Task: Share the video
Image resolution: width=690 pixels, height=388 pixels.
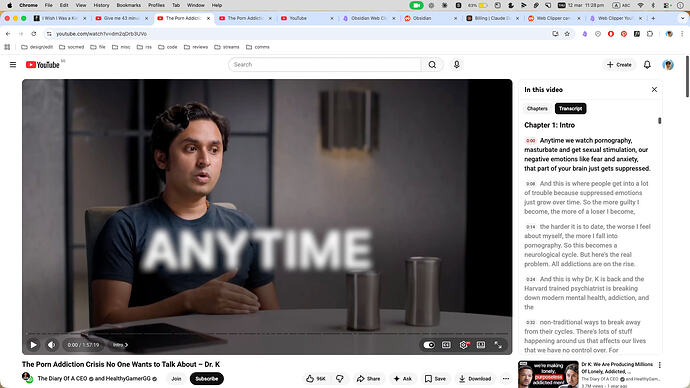Action: tap(368, 379)
